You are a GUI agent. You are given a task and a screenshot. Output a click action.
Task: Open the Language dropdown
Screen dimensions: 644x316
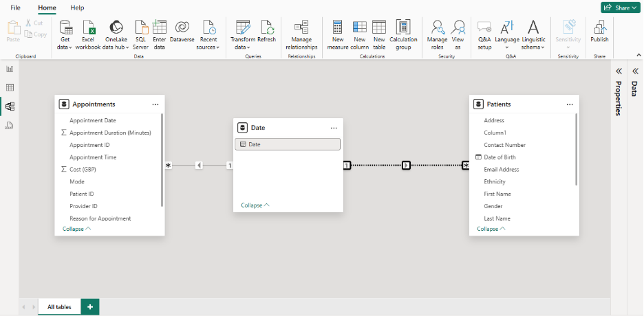pyautogui.click(x=507, y=35)
